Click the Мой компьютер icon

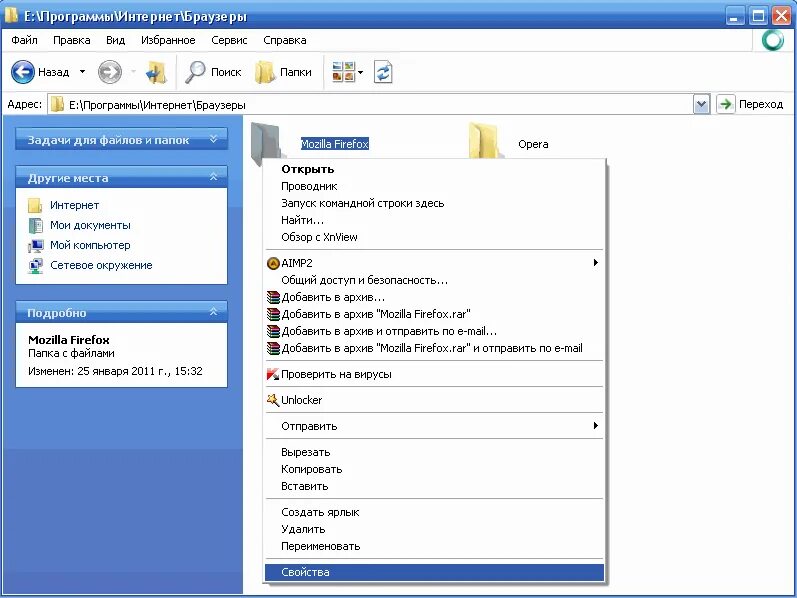35,246
